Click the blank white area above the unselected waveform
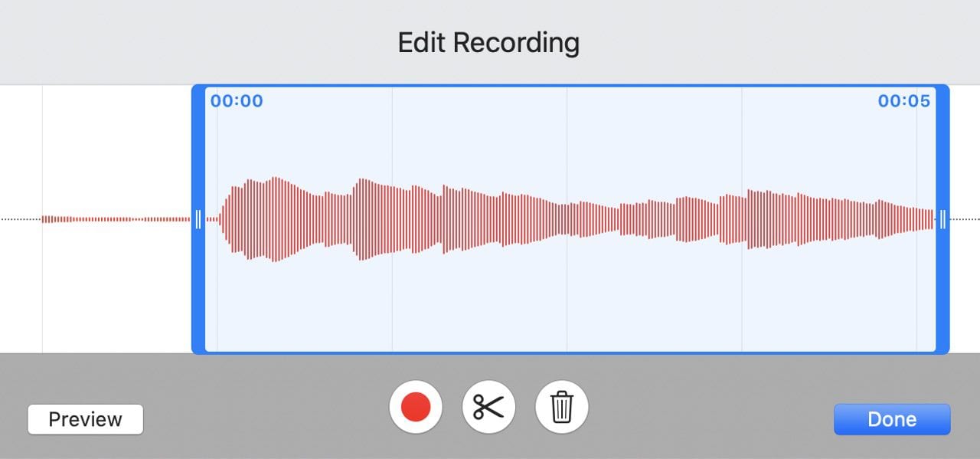 tap(115, 146)
